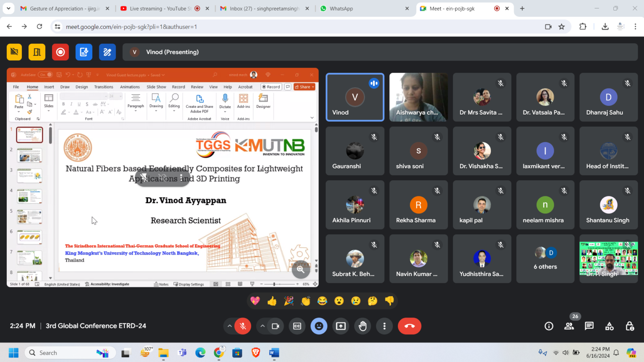Open the emoji reactions button
Viewport: 644px width, 362px height.
[x=319, y=326]
